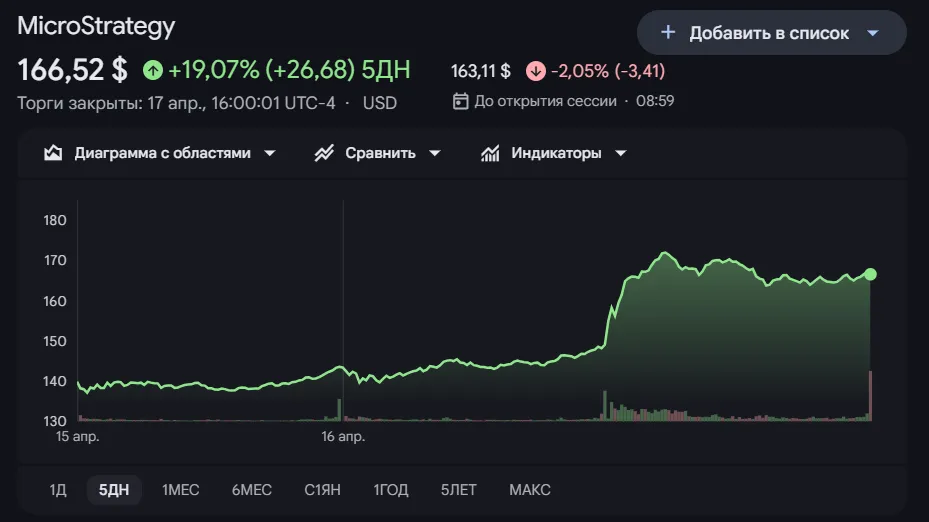Viewport: 929px width, 522px height.
Task: Click the area chart icon
Action: [54, 153]
